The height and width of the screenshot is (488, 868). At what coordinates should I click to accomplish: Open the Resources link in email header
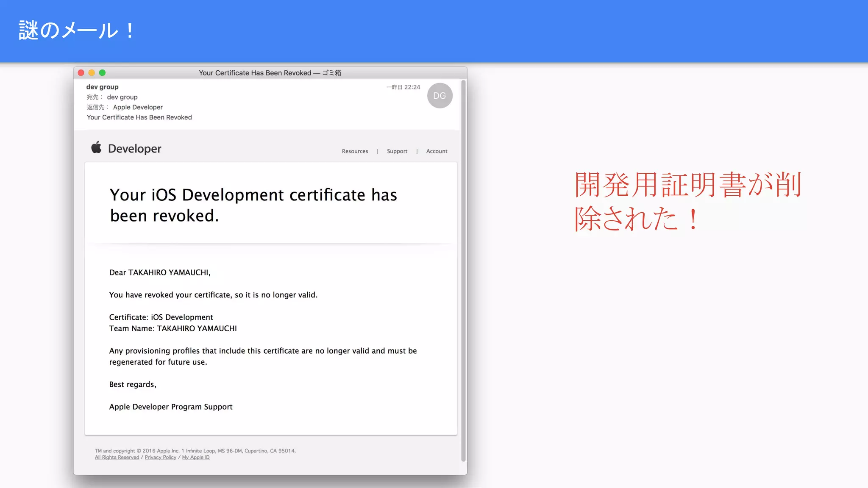click(355, 151)
